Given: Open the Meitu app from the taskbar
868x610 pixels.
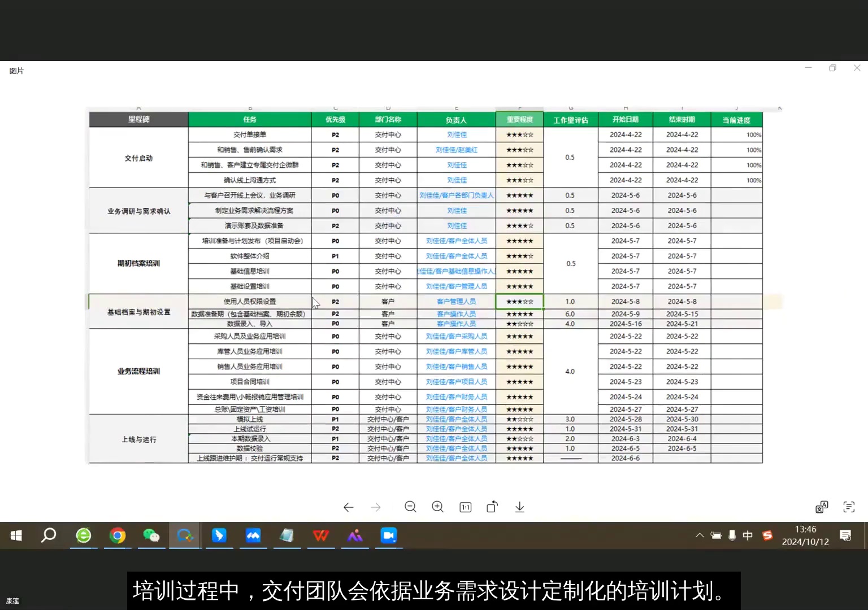Looking at the screenshot, I should [355, 535].
